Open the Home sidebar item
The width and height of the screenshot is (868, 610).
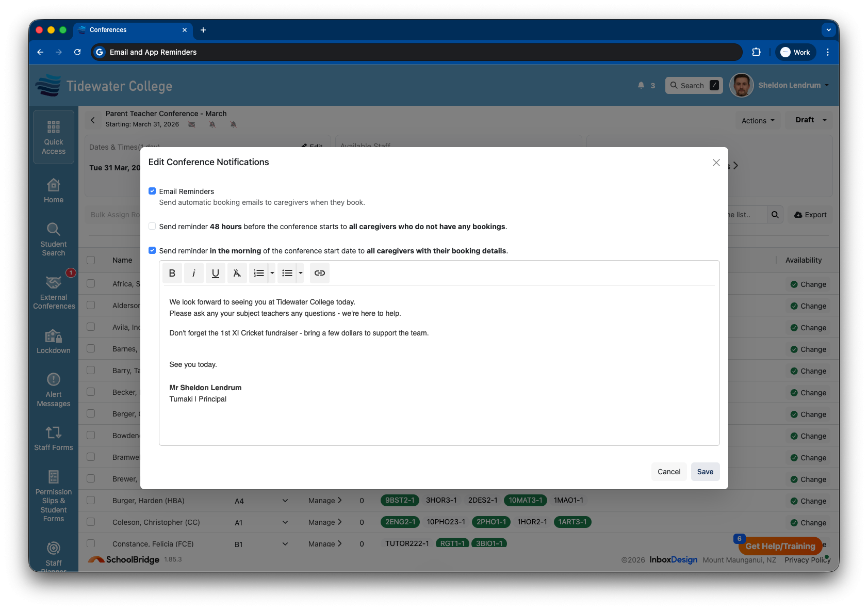54,190
